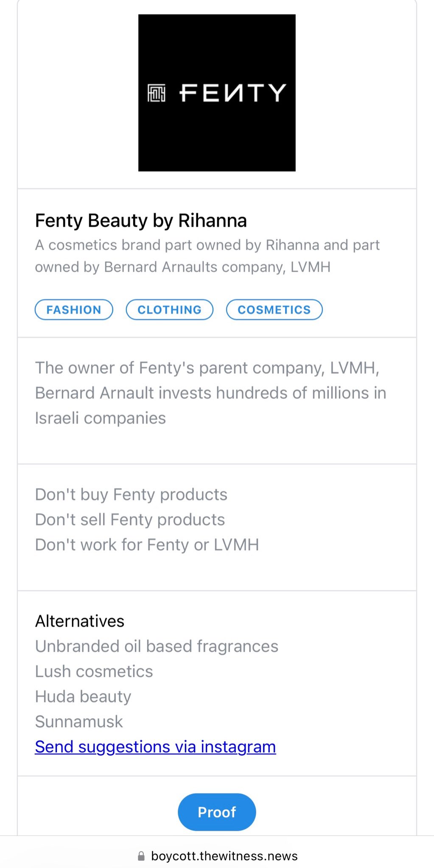This screenshot has width=434, height=868.
Task: Tap the Fenty logo image
Action: pyautogui.click(x=217, y=93)
